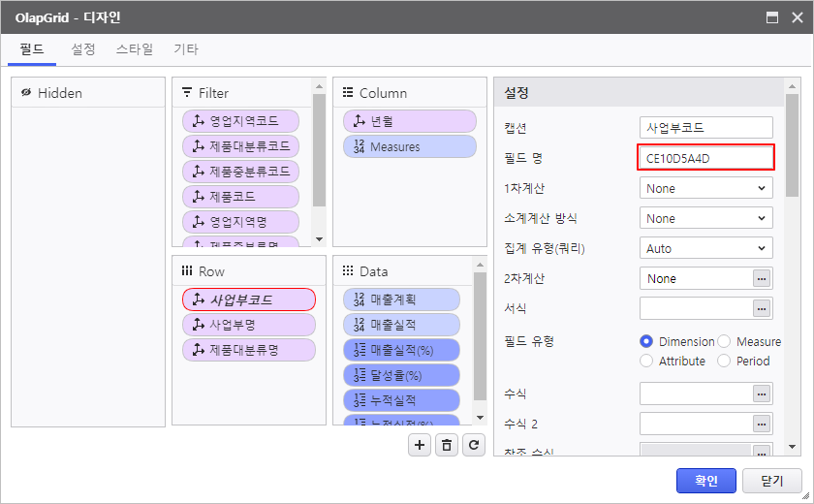Switch to the 설정 tab
The height and width of the screenshot is (504, 814).
83,49
